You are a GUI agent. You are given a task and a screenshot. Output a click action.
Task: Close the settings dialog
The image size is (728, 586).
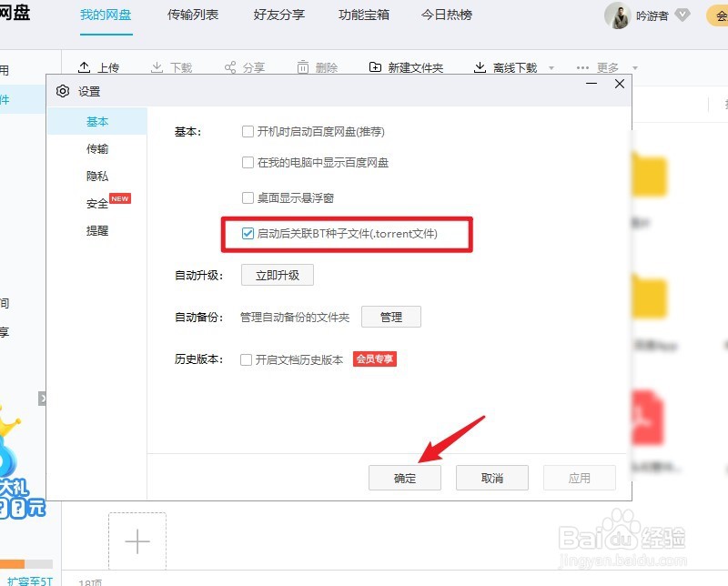tap(620, 84)
